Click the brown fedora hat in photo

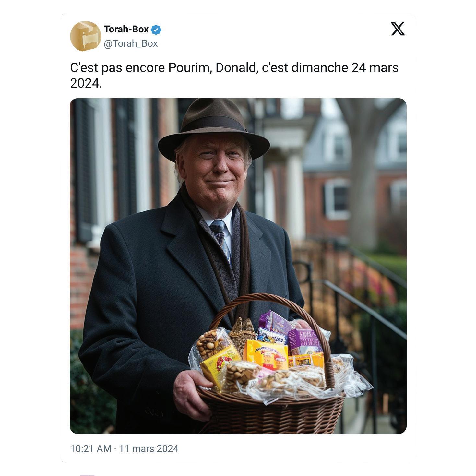(214, 129)
